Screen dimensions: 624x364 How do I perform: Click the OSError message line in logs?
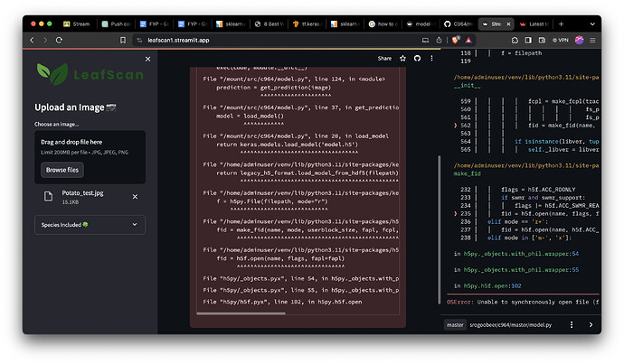coord(524,303)
